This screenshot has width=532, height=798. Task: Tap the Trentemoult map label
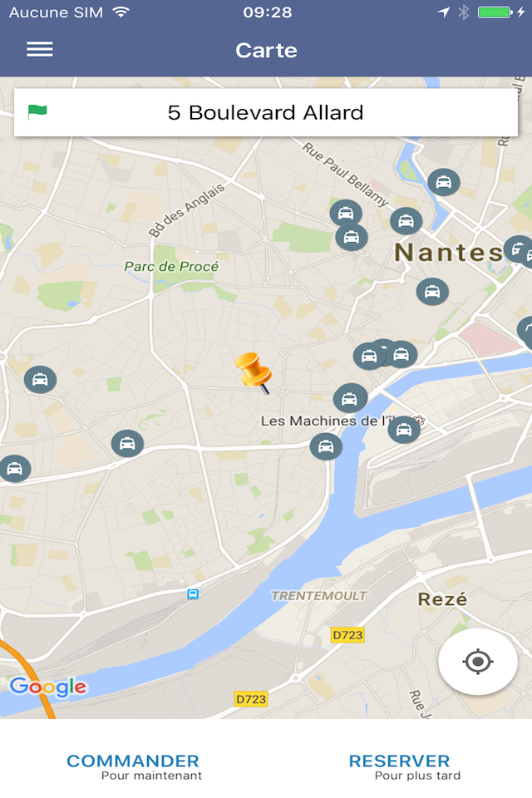tap(319, 595)
